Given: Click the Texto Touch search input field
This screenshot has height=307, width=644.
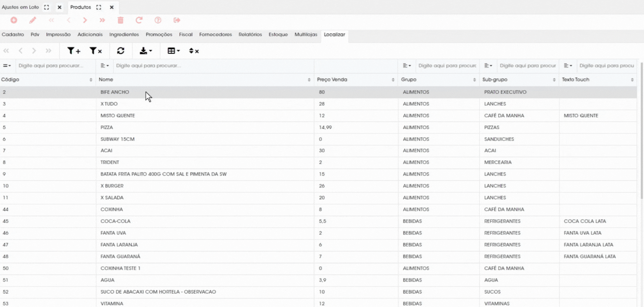Looking at the screenshot, I should [x=606, y=66].
